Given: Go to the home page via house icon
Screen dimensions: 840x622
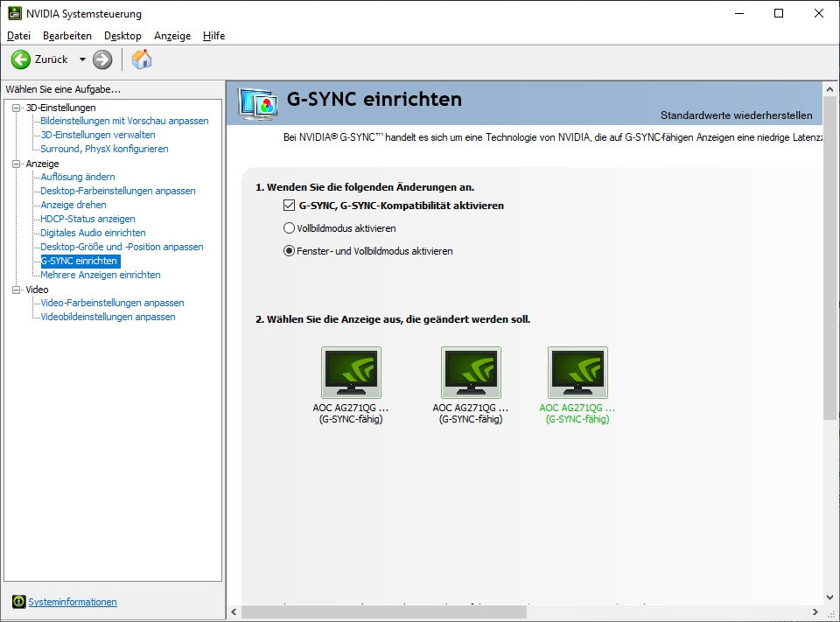Looking at the screenshot, I should pyautogui.click(x=142, y=59).
